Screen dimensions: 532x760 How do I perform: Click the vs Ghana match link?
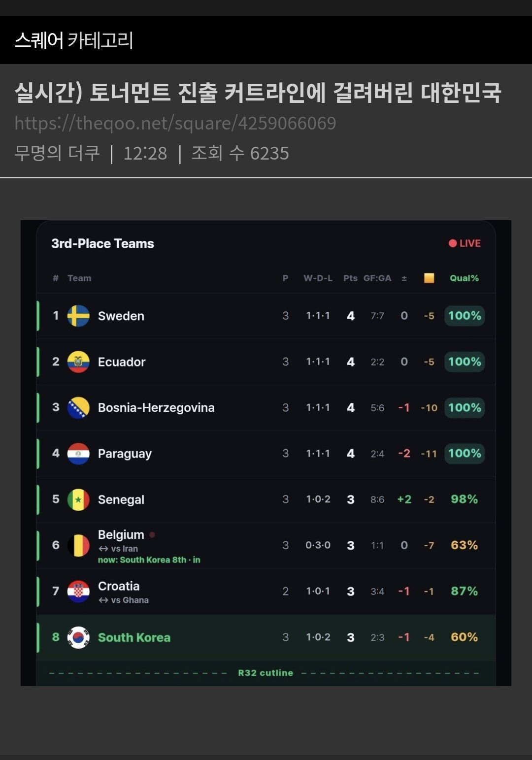[124, 600]
